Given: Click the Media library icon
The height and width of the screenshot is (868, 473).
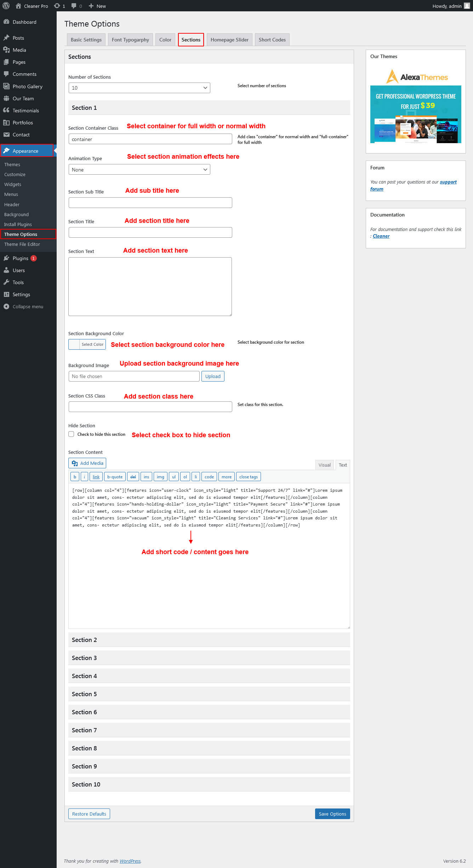Looking at the screenshot, I should 6,50.
